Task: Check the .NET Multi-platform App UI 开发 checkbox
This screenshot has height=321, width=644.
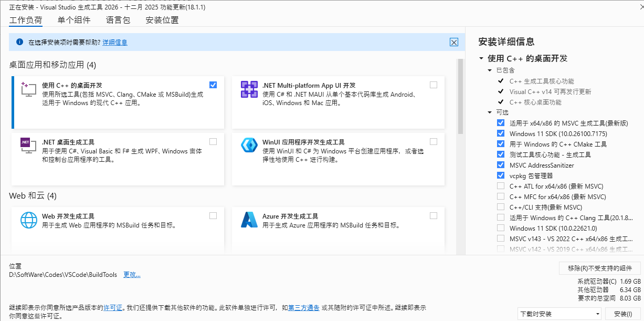Action: (433, 85)
